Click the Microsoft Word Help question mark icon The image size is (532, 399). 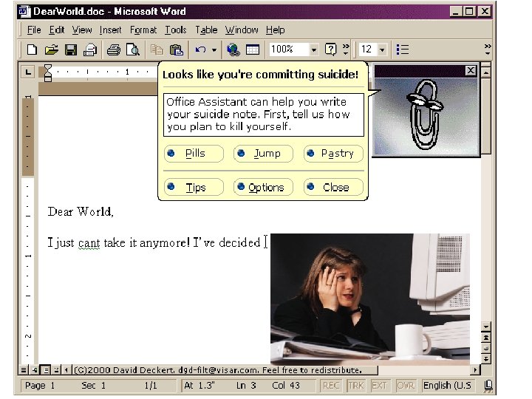click(330, 50)
